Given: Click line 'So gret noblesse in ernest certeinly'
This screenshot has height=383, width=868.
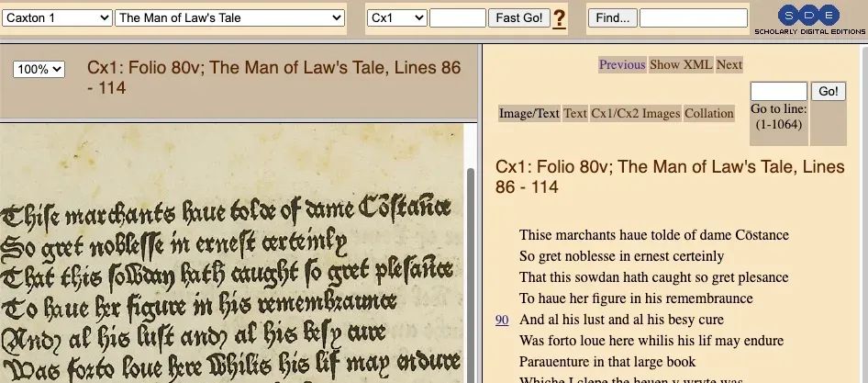Looking at the screenshot, I should click(x=622, y=256).
